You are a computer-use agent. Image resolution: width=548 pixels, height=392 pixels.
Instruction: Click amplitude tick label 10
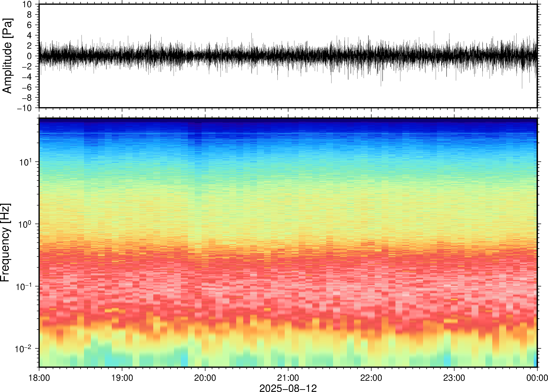point(27,4)
